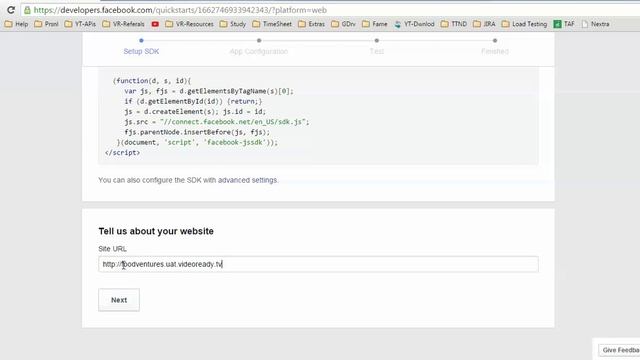
Task: Open the TTND bookmark folder
Action: click(454, 24)
